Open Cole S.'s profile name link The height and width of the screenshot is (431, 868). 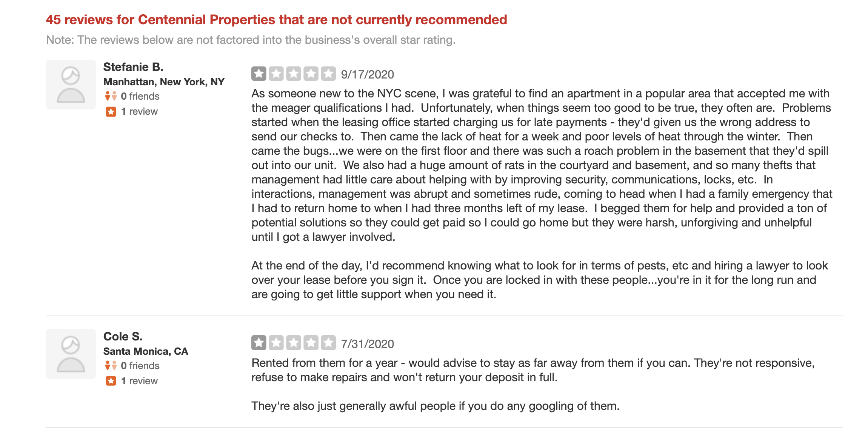click(x=123, y=337)
